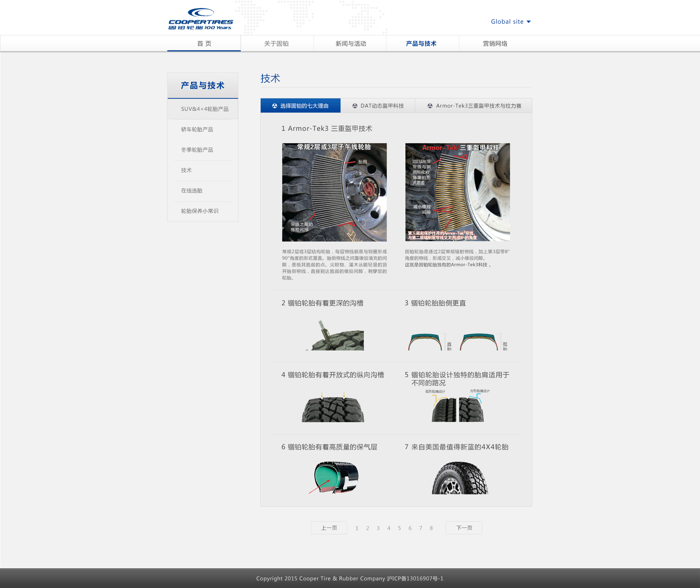Click the Cooper Tires logo
This screenshot has height=588, width=700.
[x=201, y=19]
